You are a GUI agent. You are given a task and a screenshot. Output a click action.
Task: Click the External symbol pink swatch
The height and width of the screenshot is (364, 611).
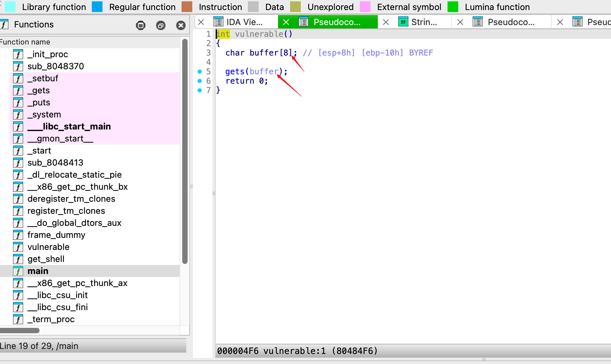point(365,7)
